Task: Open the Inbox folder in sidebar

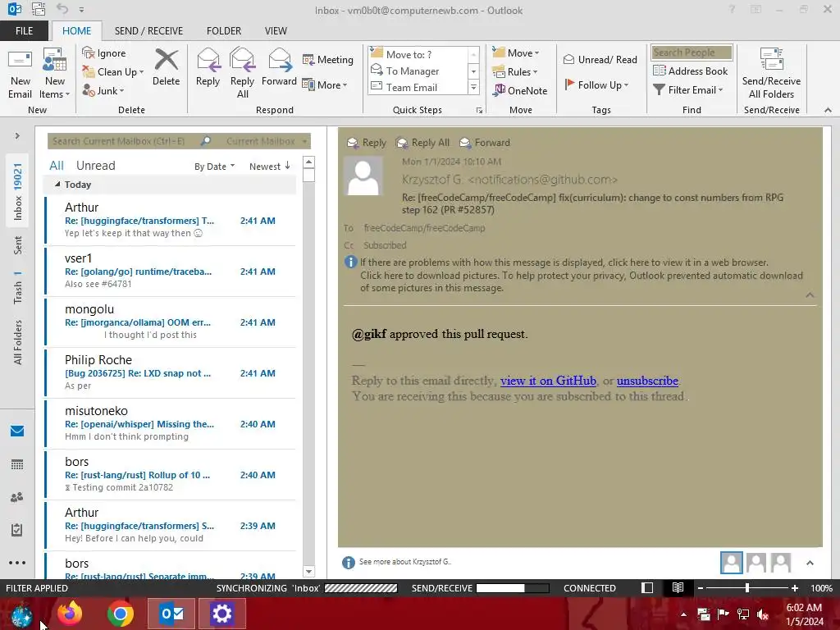Action: coord(18,192)
